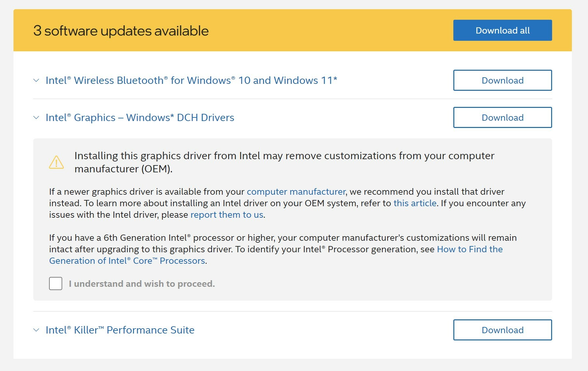
Task: Click the Intel Wireless Bluetooth title
Action: (191, 80)
